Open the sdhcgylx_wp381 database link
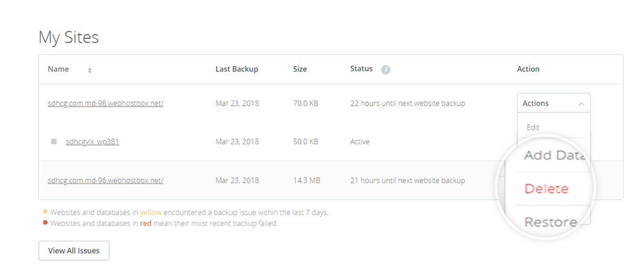 coord(92,142)
